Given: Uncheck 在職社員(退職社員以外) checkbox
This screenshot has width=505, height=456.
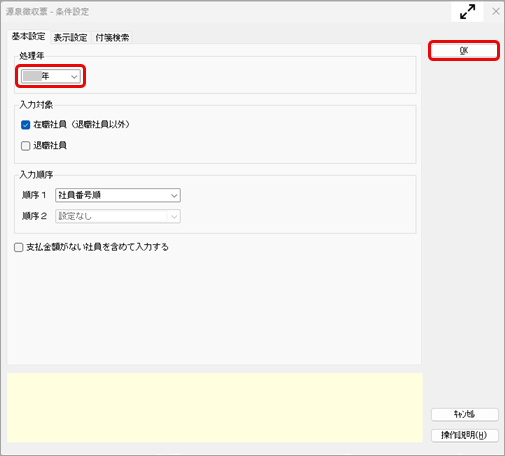Looking at the screenshot, I should point(26,125).
